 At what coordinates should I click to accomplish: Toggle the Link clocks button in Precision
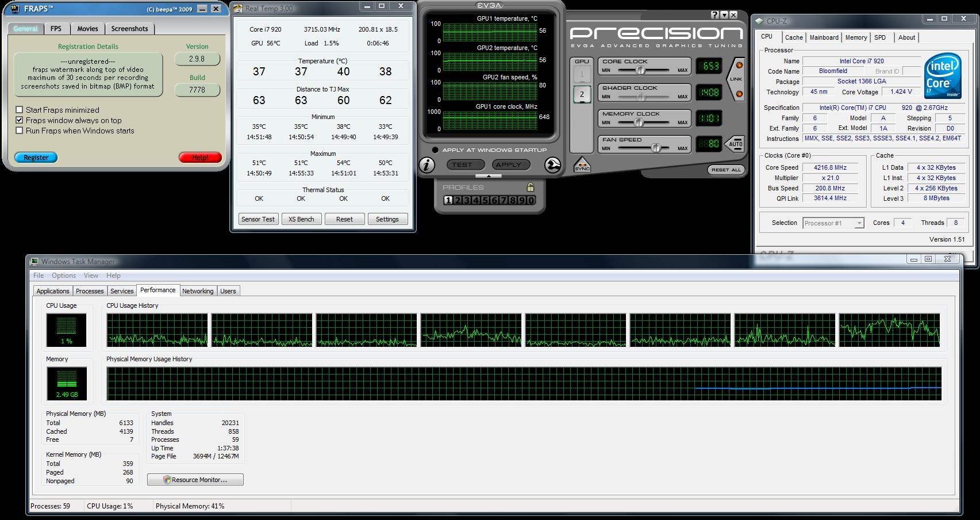click(736, 79)
